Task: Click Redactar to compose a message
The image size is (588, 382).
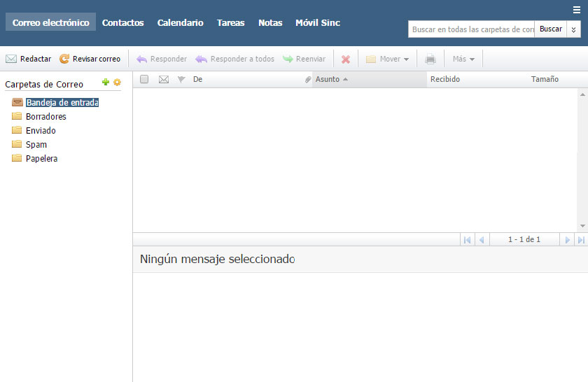Action: 28,59
